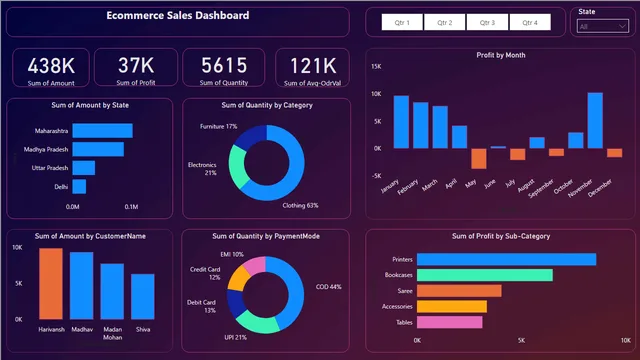The image size is (640, 360).
Task: Click the 37K Sum of Profit card
Action: pos(136,67)
